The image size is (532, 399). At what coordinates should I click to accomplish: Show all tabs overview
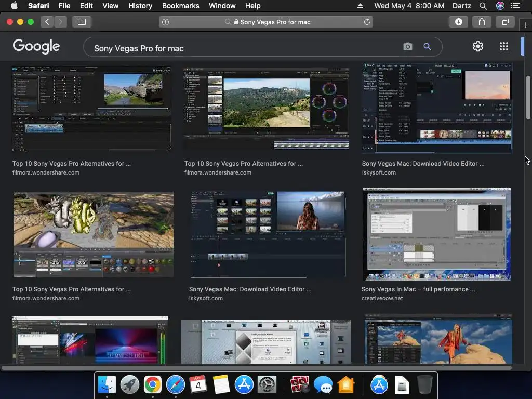pos(505,22)
